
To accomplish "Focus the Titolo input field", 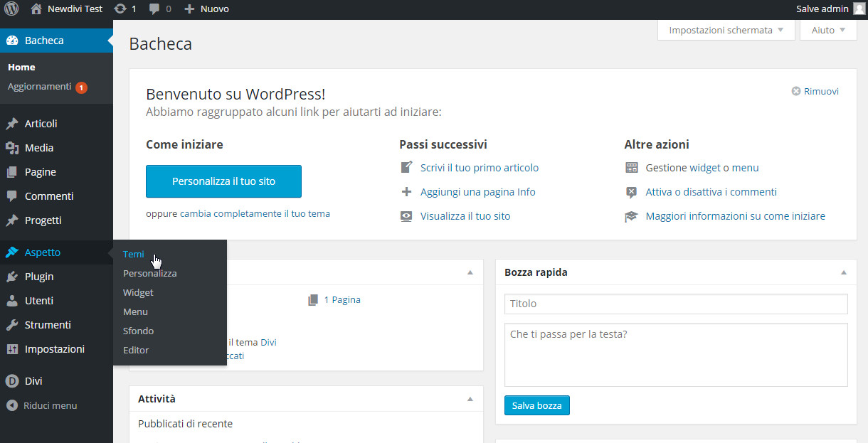I will (676, 304).
